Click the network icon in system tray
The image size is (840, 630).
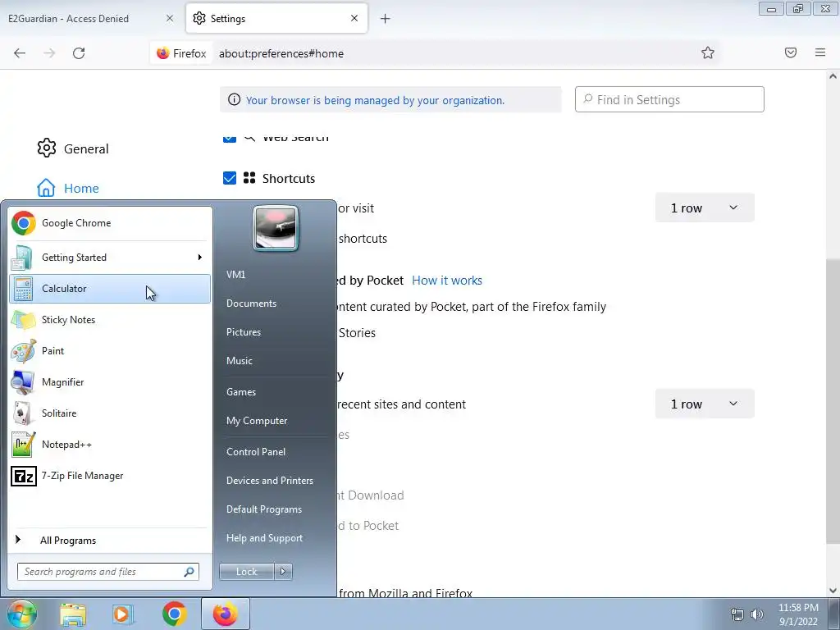[x=737, y=614]
